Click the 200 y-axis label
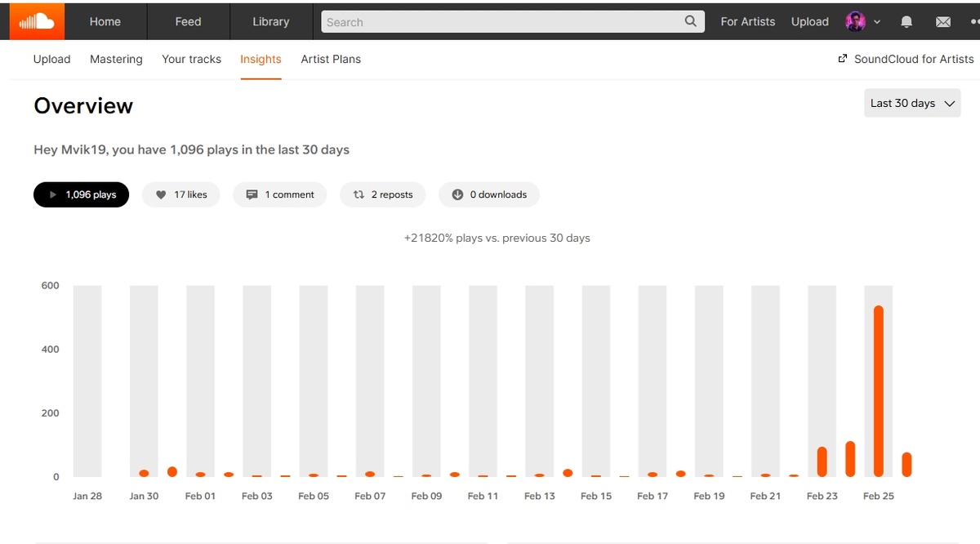 pos(51,412)
